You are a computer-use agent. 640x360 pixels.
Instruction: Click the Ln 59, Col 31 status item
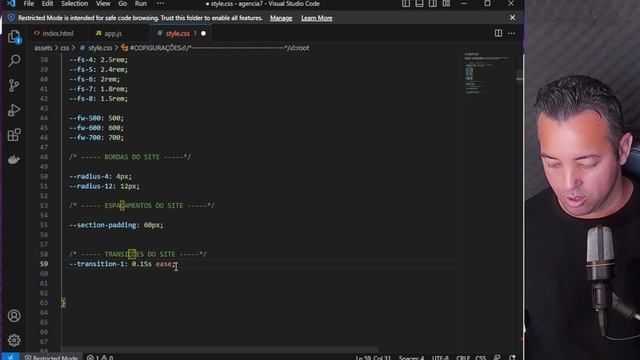point(373,358)
